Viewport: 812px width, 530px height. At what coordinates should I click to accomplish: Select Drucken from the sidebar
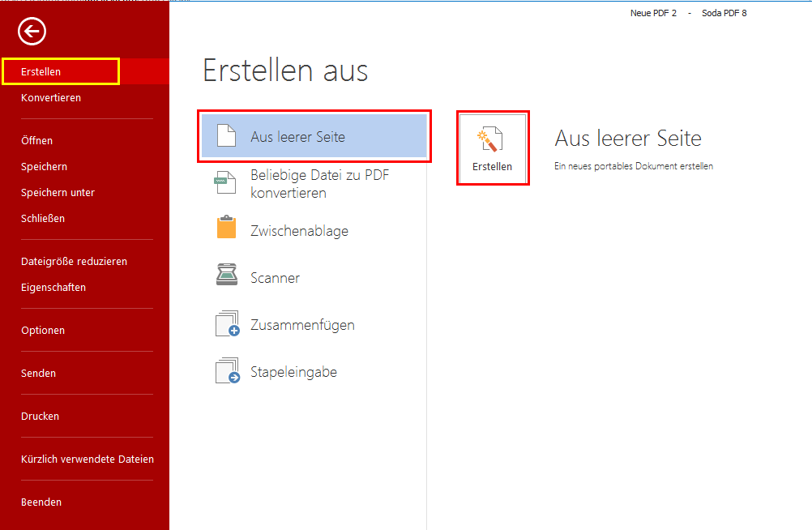coord(41,416)
